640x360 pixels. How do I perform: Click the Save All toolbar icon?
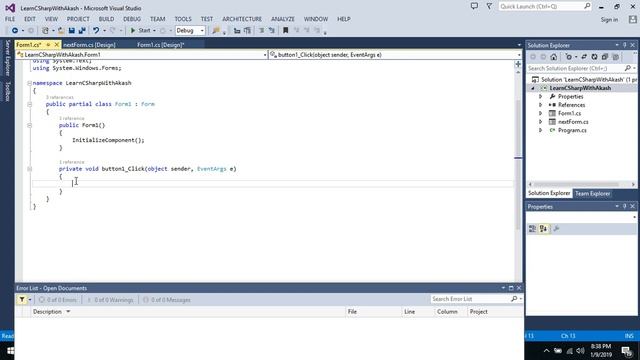(82, 31)
